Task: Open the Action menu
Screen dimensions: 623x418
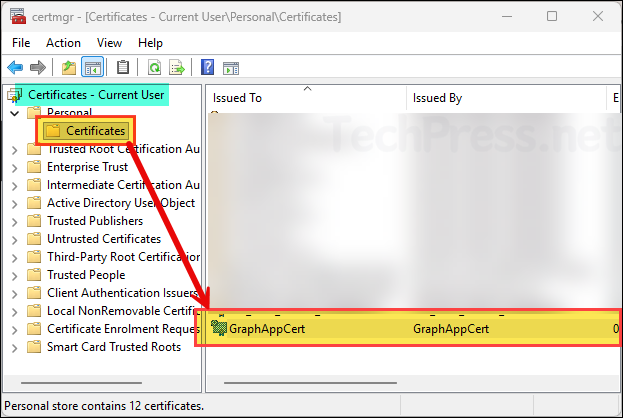Action: tap(63, 43)
